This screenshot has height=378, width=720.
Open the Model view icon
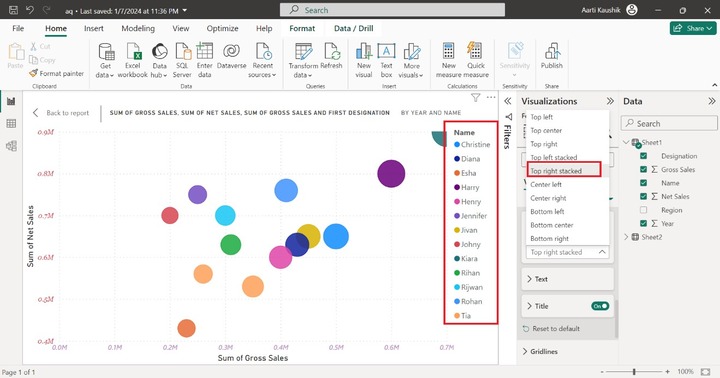(x=11, y=146)
